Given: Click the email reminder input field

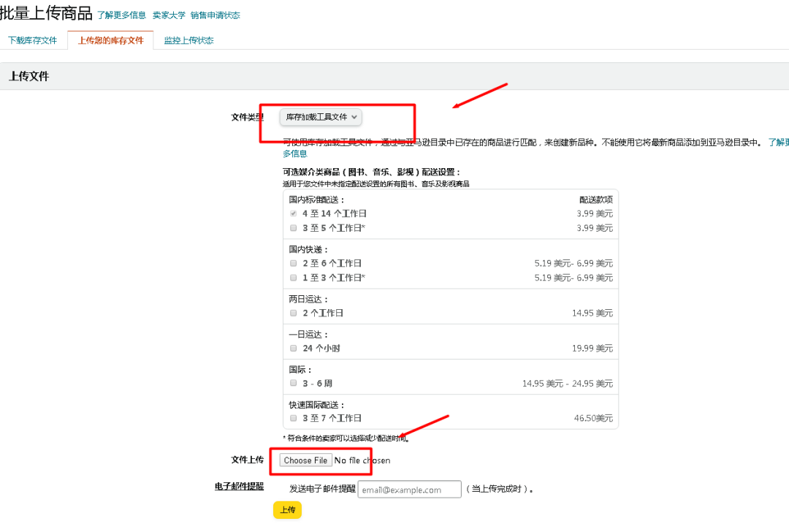Looking at the screenshot, I should coord(409,489).
